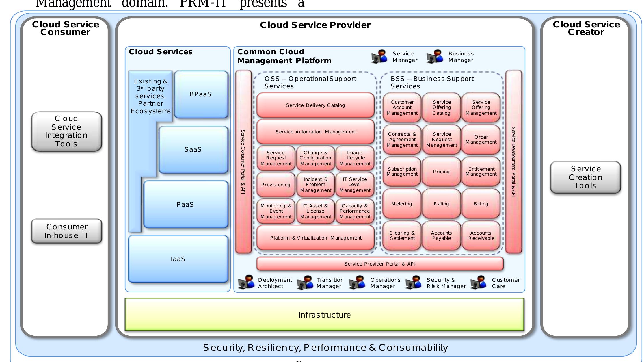Click the Consumer In-house IT box
This screenshot has width=644, height=362.
(x=66, y=231)
